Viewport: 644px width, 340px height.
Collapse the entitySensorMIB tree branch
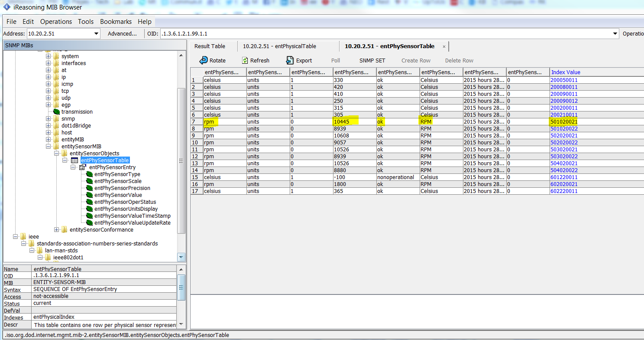tap(48, 146)
